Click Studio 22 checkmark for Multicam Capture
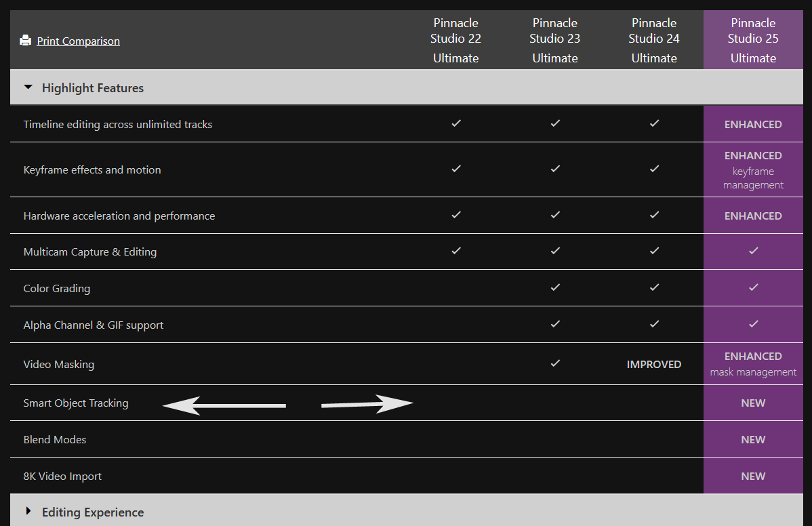Viewport: 812px width, 526px height. pos(455,251)
